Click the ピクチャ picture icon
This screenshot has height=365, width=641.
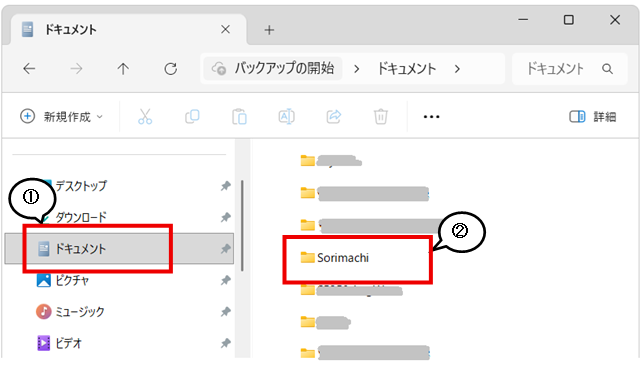[x=44, y=280]
